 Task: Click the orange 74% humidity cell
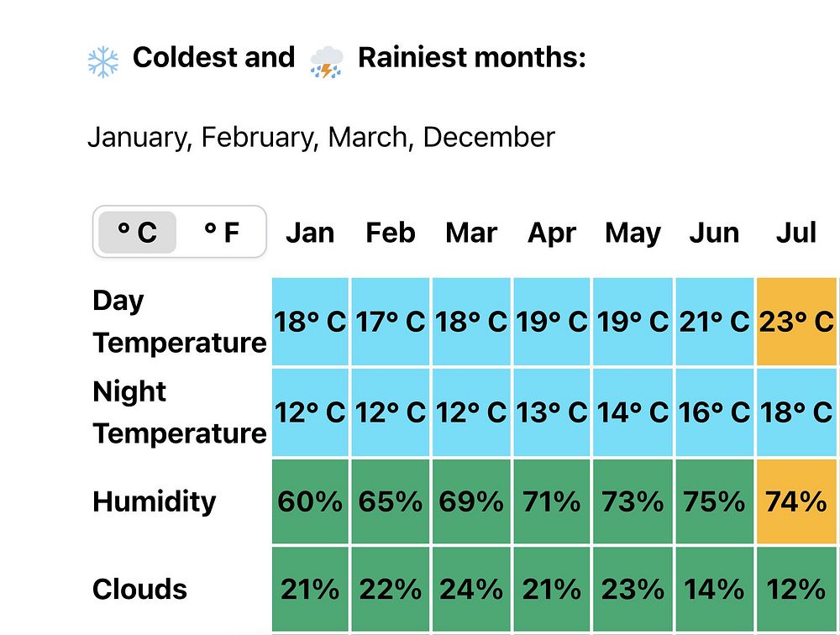(796, 501)
